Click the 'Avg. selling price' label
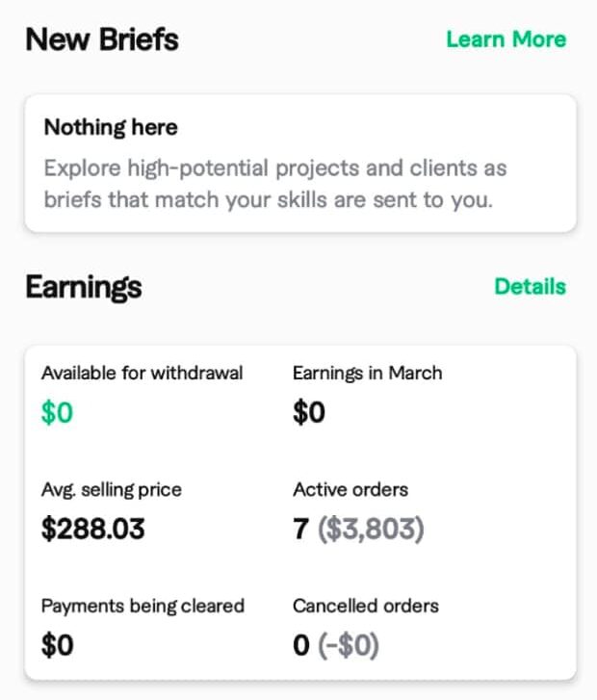 (x=111, y=489)
